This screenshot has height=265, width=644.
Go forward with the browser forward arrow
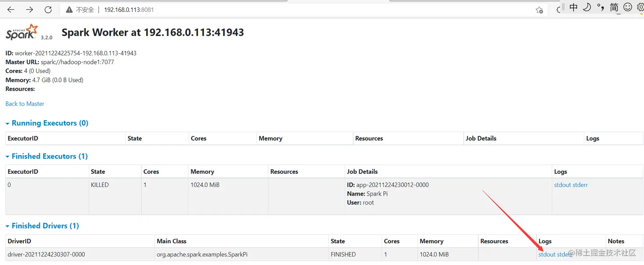pyautogui.click(x=29, y=9)
